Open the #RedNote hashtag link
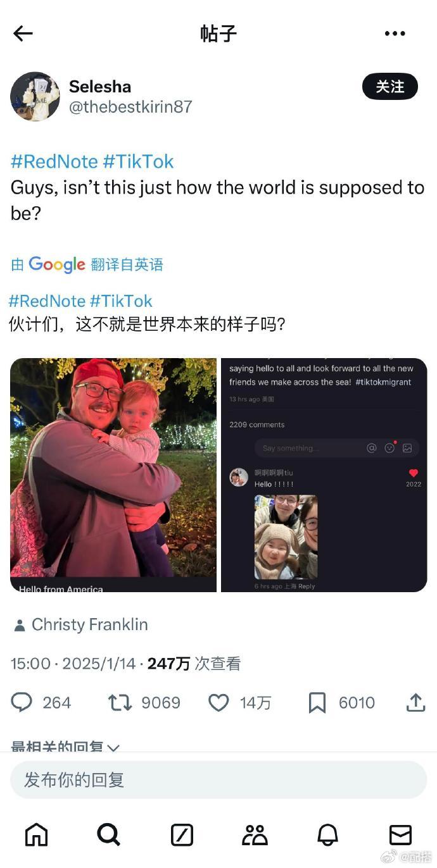 [x=54, y=161]
